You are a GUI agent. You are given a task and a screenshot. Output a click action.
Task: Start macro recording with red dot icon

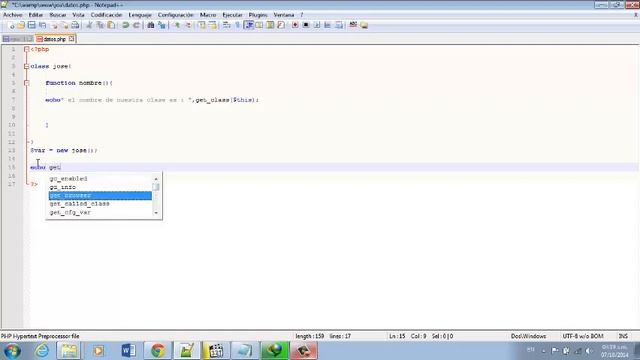(x=295, y=25)
